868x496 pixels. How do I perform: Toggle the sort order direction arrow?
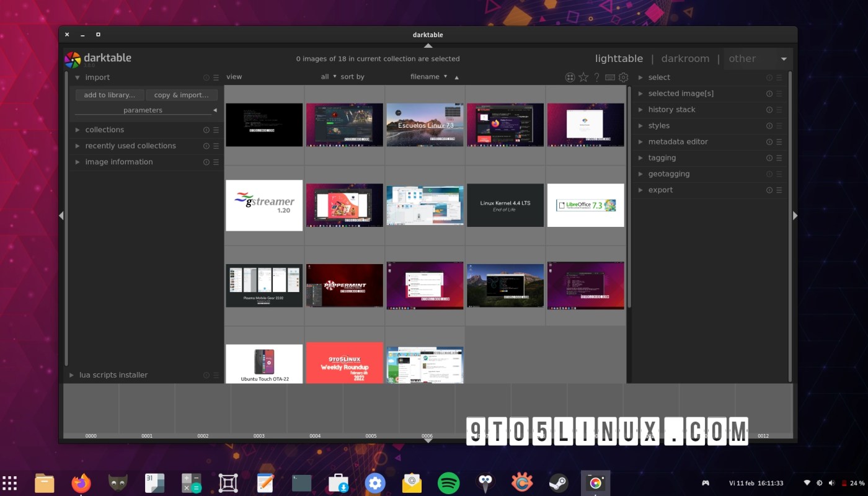point(456,77)
